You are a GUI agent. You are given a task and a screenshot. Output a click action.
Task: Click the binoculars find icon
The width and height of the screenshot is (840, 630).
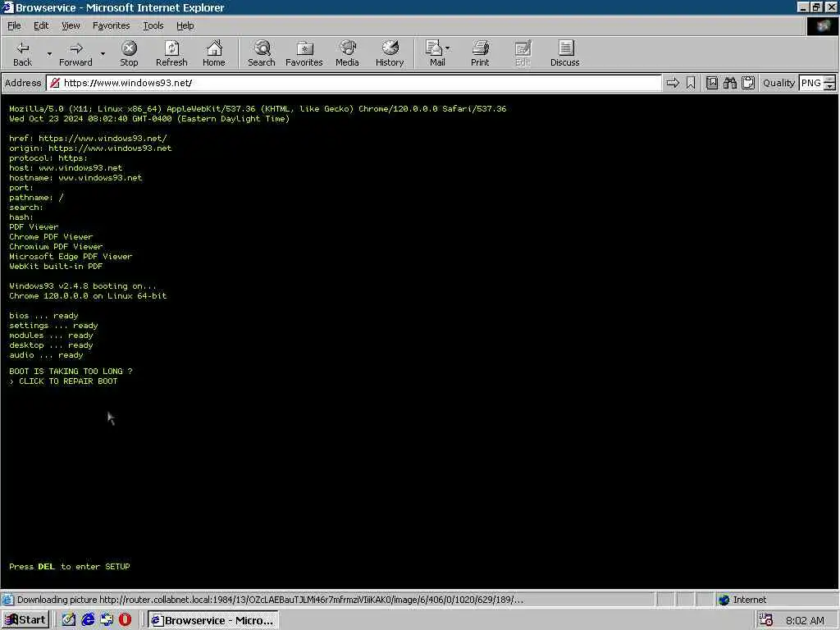click(x=730, y=83)
